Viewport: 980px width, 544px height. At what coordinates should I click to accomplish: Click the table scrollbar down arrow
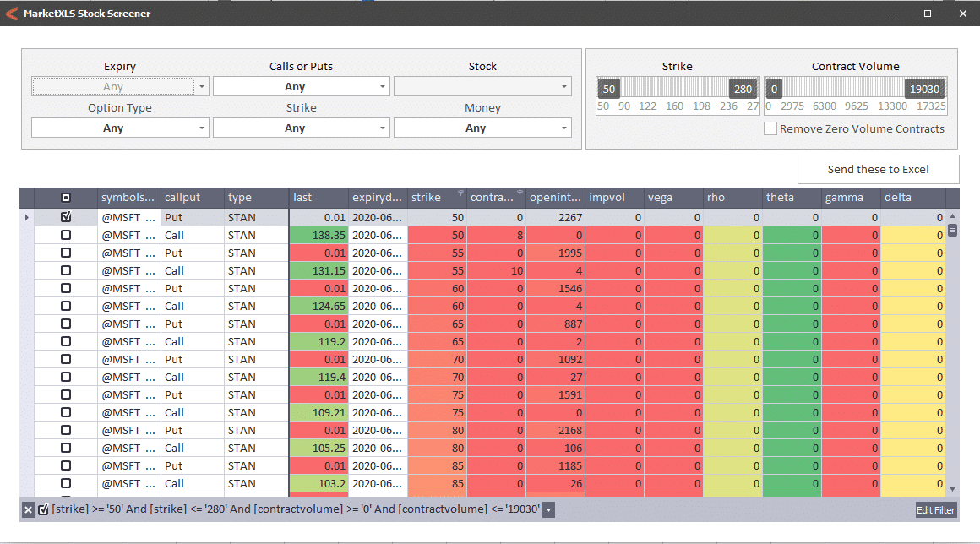pyautogui.click(x=952, y=489)
